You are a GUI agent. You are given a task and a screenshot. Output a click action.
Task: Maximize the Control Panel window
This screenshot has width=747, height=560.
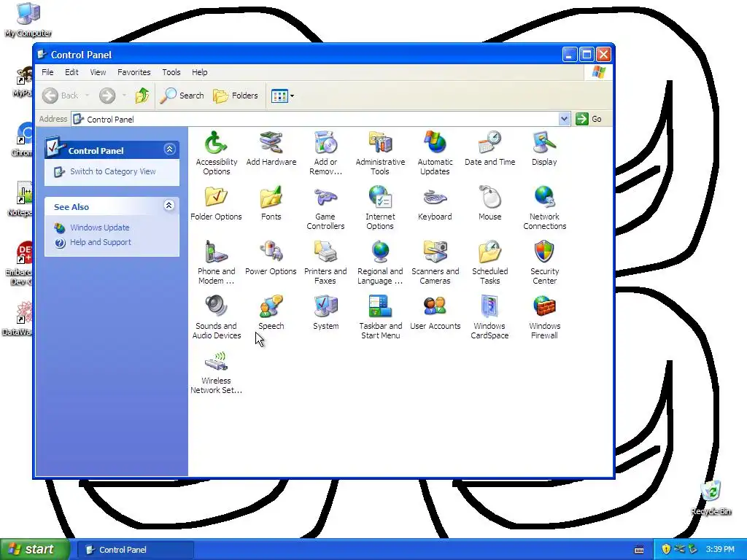tap(587, 55)
